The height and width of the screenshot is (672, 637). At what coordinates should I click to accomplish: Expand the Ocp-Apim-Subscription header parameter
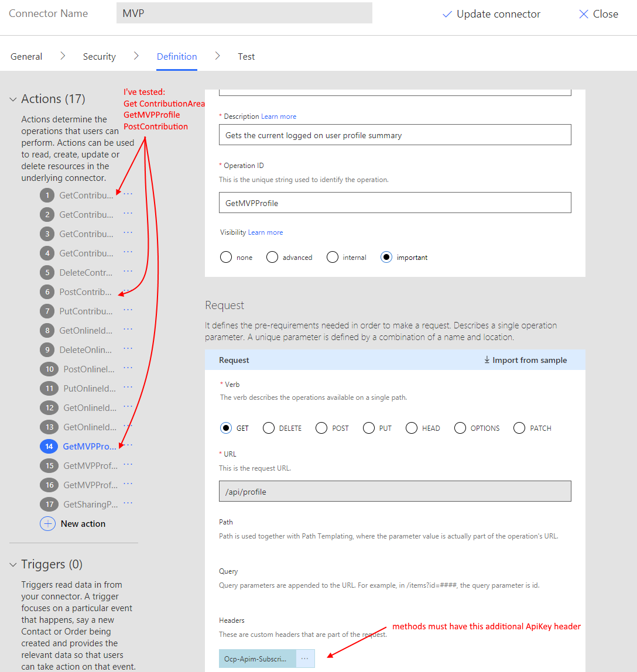258,659
